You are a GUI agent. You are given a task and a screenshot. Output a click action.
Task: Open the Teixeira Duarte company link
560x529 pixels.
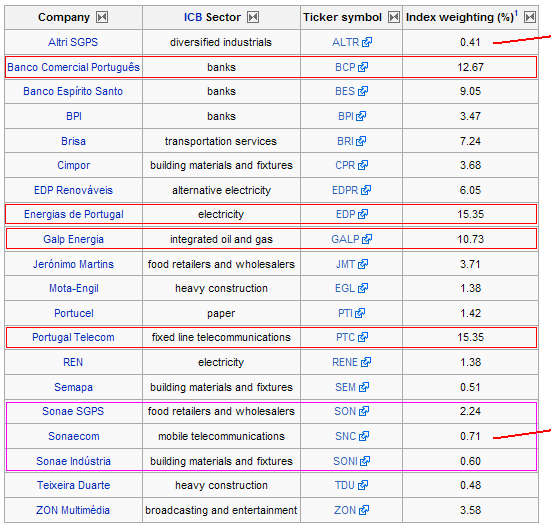point(74,485)
